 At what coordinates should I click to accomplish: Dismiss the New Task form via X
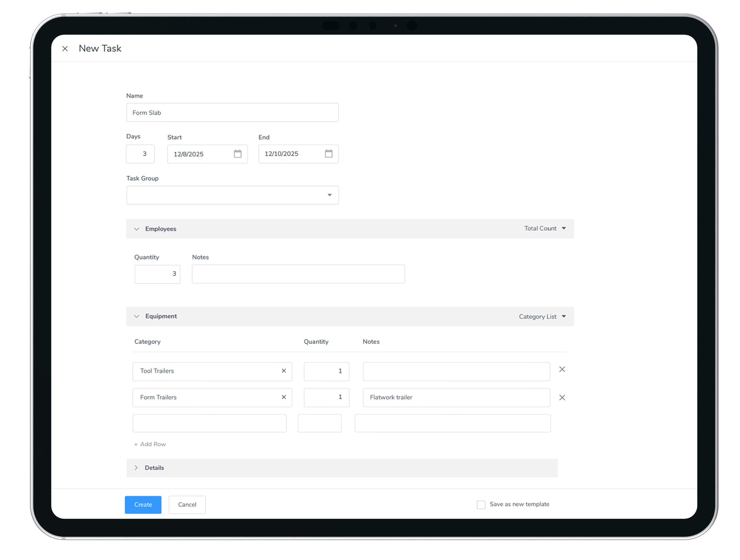click(x=65, y=48)
